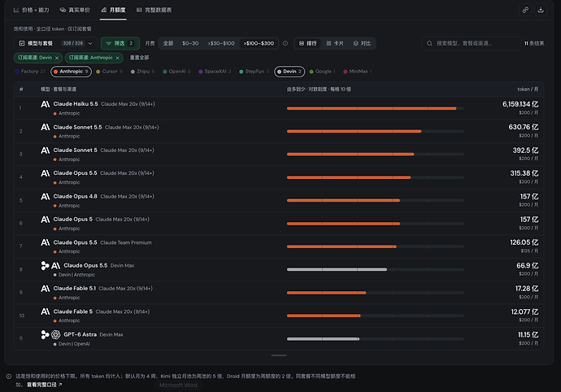The height and width of the screenshot is (392, 561).
Task: Click the search magnifier icon
Action: pos(429,43)
